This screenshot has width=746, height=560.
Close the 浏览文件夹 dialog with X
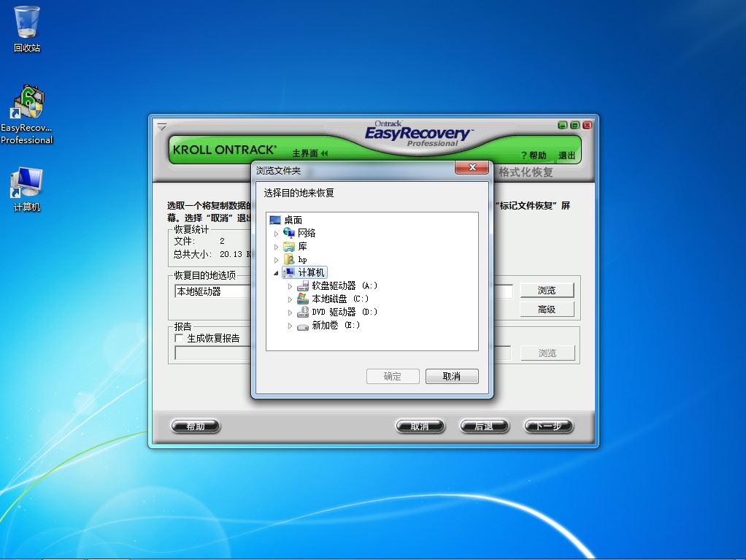tap(472, 167)
